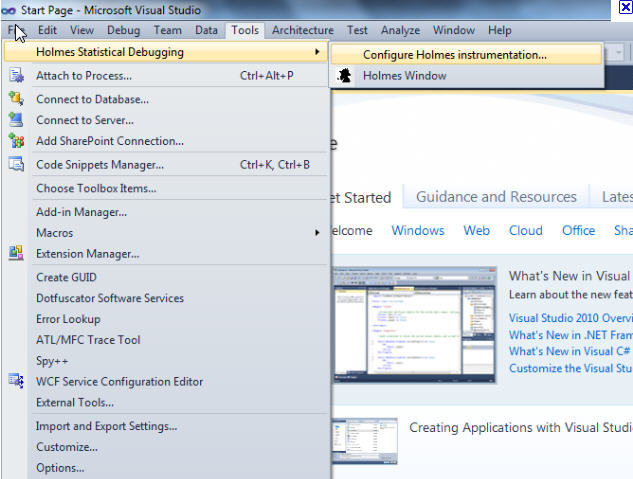Click the Office link on Start Page
The width and height of the screenshot is (633, 479).
click(579, 230)
